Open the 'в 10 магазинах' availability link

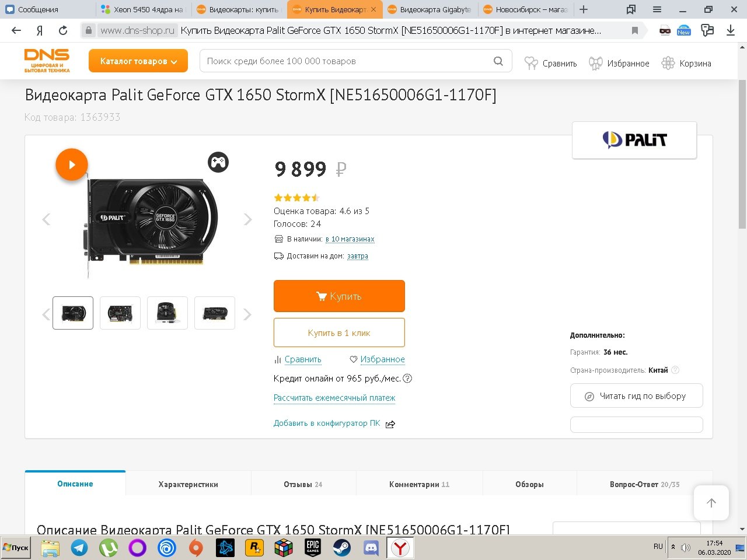tap(350, 239)
